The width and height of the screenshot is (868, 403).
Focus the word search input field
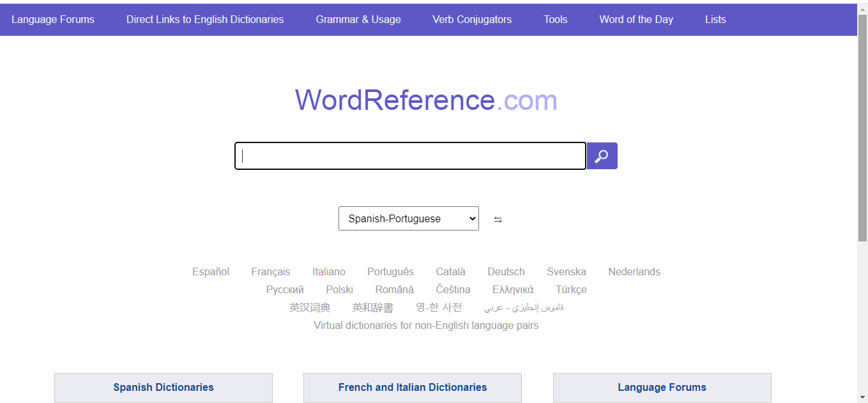click(410, 156)
